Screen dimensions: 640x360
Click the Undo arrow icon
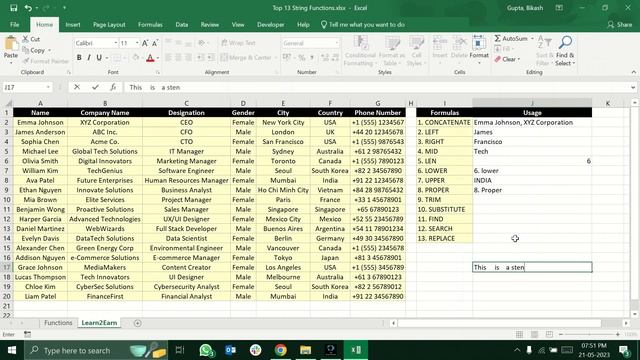28,8
